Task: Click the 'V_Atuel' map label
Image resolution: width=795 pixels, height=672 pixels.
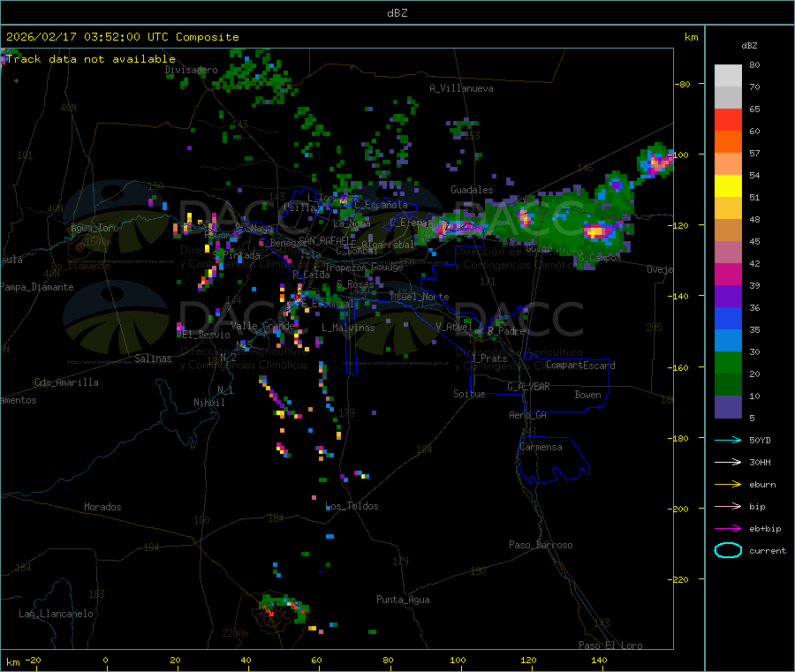Action: coord(454,327)
